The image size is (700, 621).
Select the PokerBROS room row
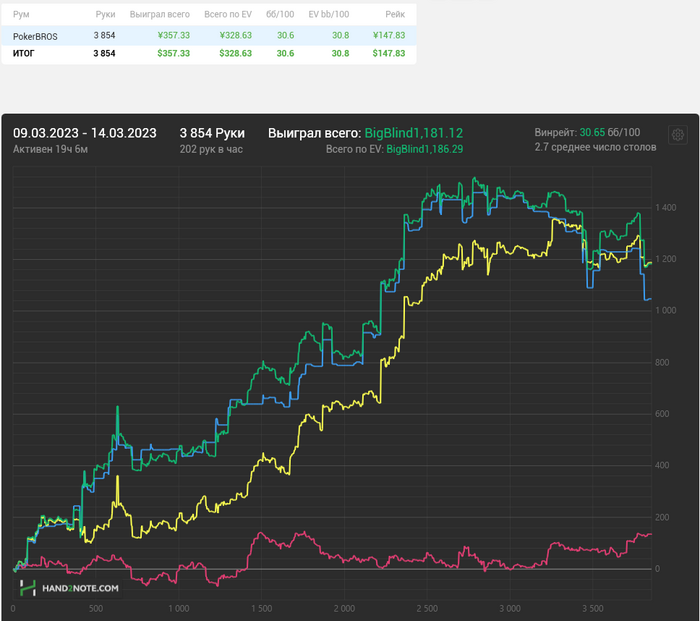pyautogui.click(x=209, y=35)
